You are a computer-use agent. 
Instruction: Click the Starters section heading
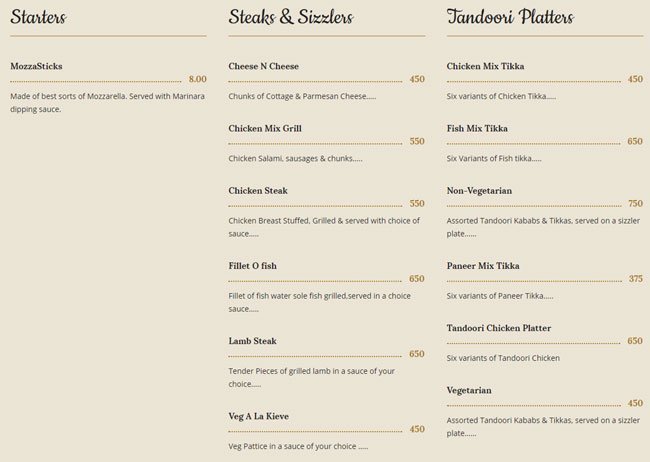pyautogui.click(x=38, y=17)
